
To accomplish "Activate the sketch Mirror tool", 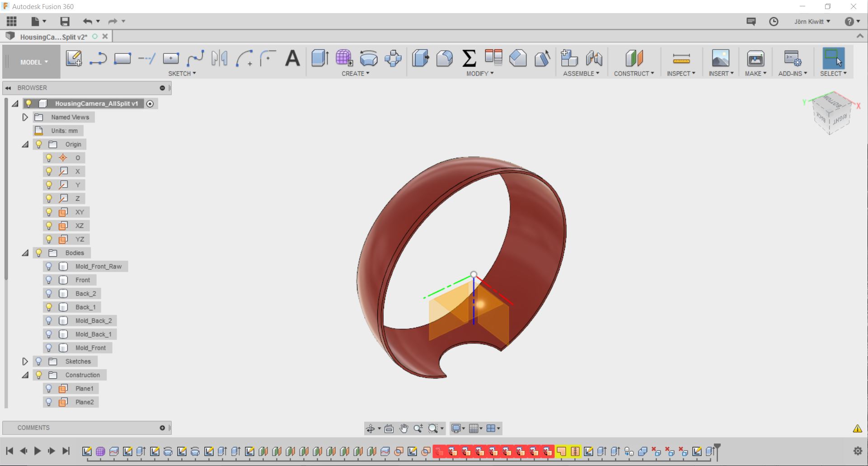I will (220, 58).
